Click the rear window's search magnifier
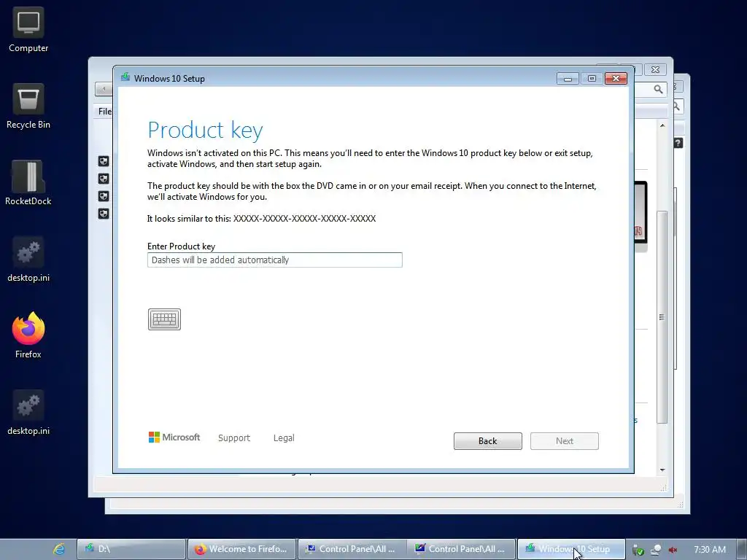 coord(676,106)
